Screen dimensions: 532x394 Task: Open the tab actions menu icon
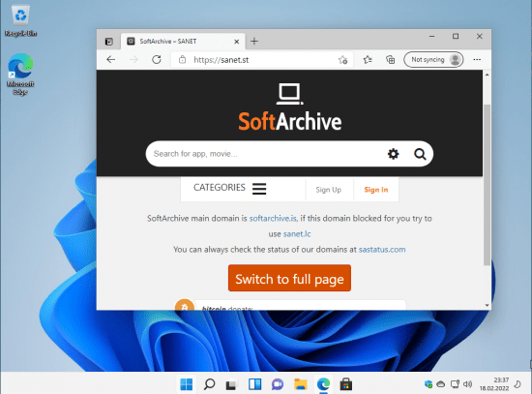(109, 42)
